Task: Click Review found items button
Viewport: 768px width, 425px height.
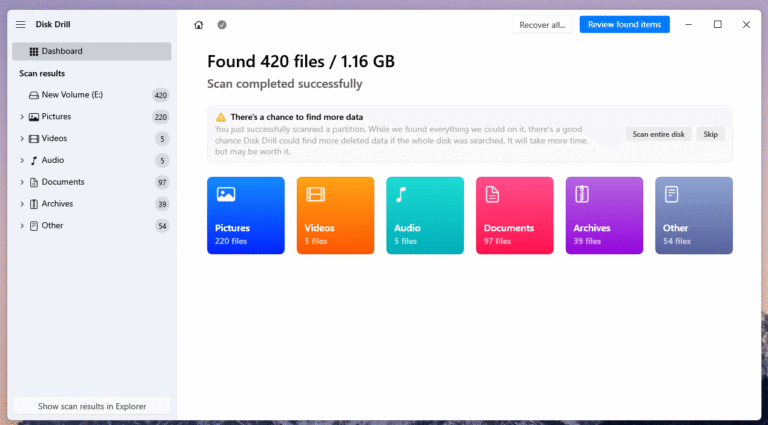Action: coord(624,24)
